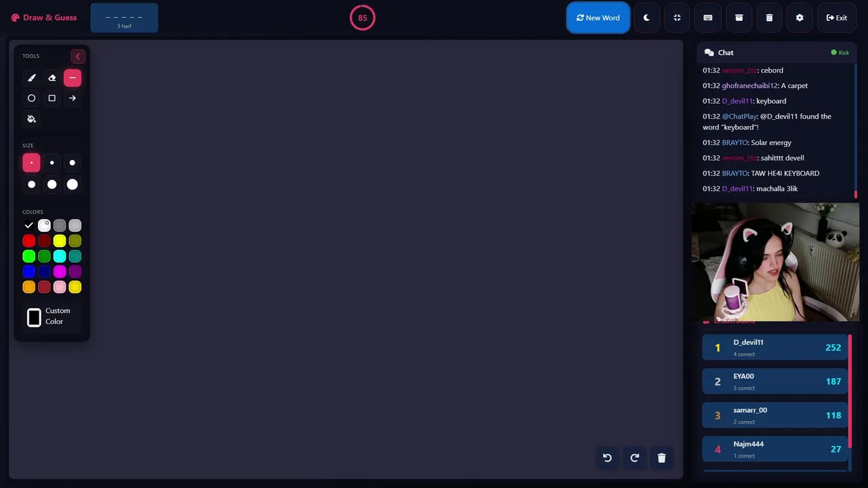
Task: Click @ChatPlay username in chat
Action: coord(739,117)
